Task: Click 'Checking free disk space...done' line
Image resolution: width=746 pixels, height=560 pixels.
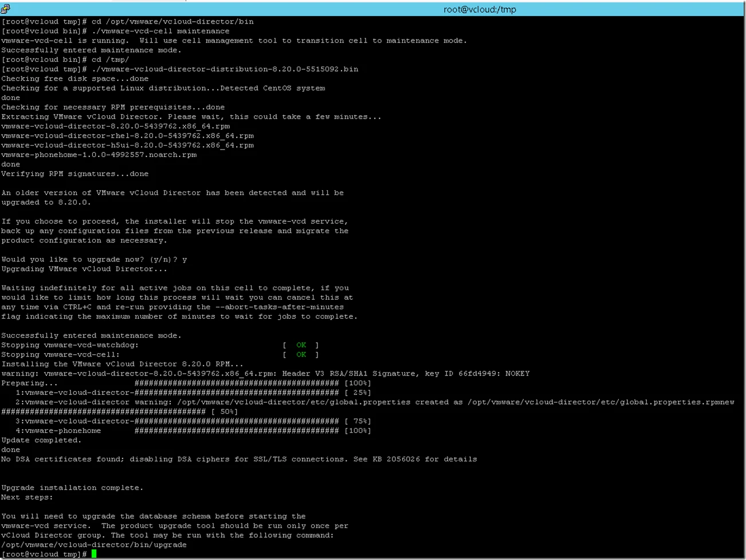Action: pyautogui.click(x=75, y=79)
